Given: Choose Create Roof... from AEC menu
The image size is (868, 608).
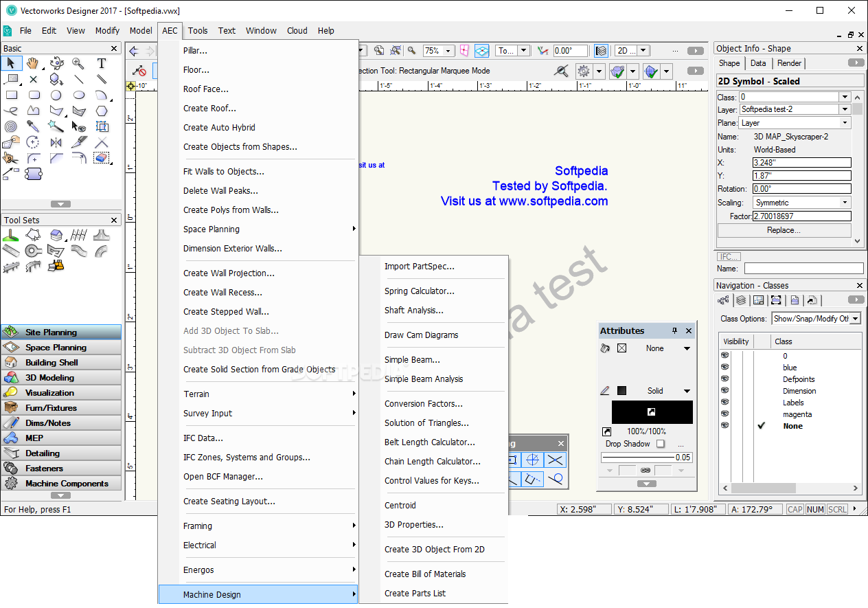Looking at the screenshot, I should (209, 108).
